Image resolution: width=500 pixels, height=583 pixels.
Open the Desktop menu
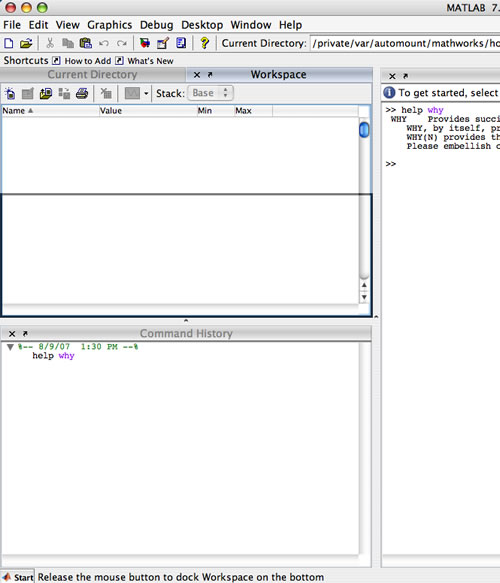tap(202, 25)
